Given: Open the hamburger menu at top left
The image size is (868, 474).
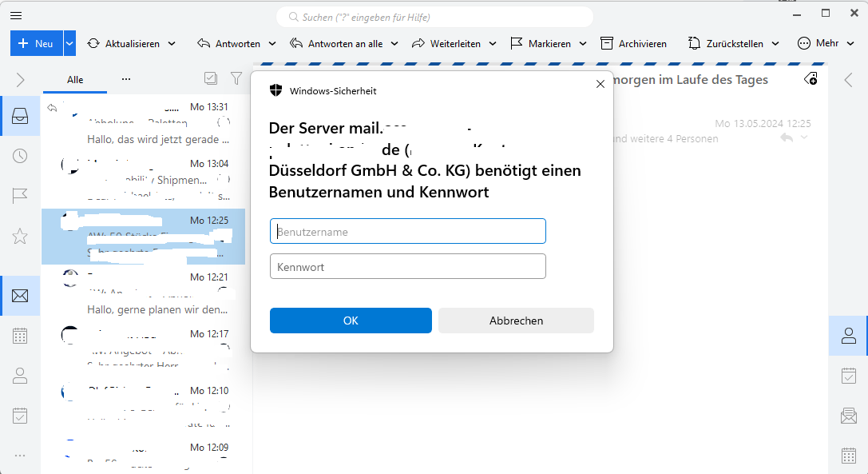Looking at the screenshot, I should click(x=16, y=15).
